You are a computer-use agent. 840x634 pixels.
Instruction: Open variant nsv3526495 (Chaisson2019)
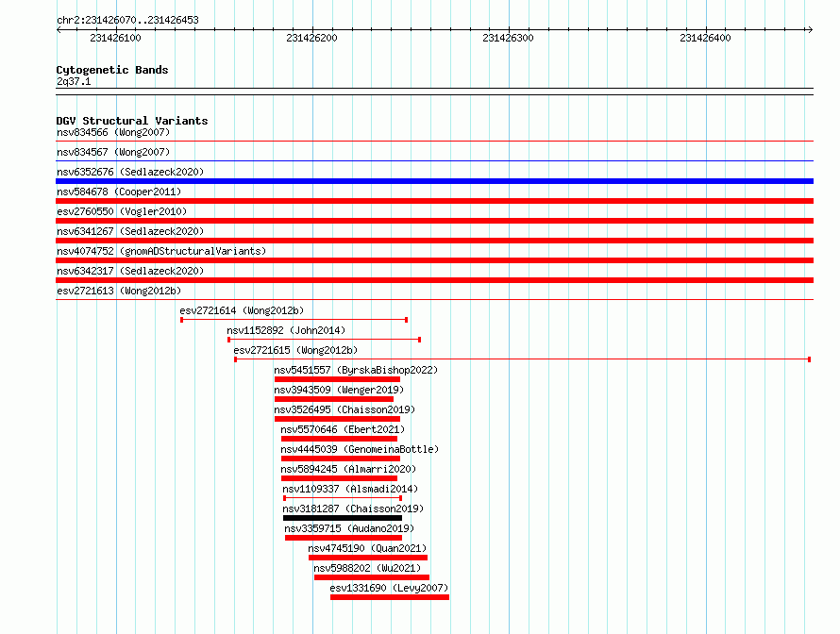(x=344, y=409)
